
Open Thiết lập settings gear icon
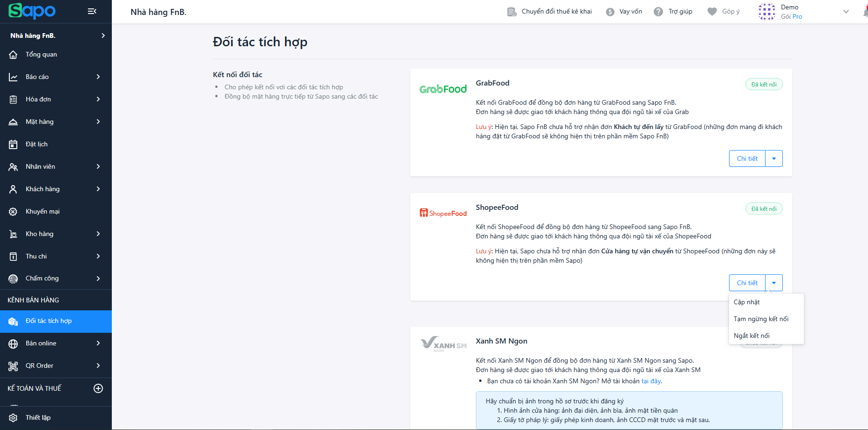coord(13,418)
